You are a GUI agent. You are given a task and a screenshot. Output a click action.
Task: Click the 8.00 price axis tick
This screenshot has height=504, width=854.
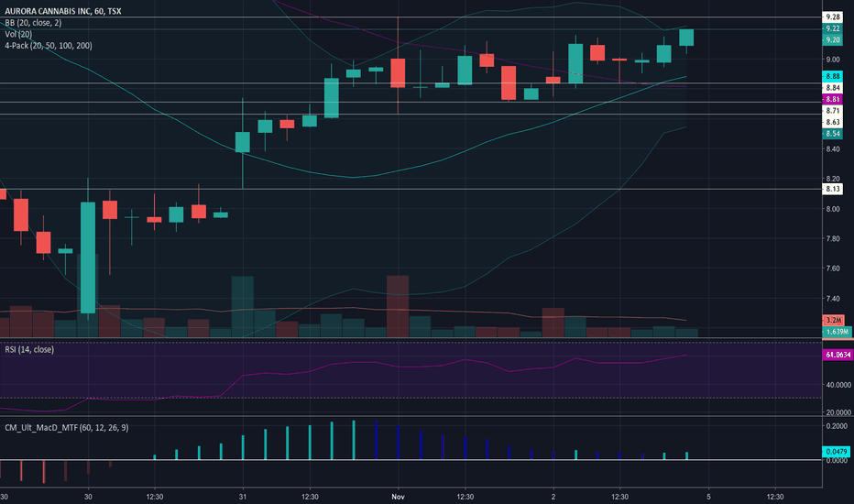[x=833, y=209]
